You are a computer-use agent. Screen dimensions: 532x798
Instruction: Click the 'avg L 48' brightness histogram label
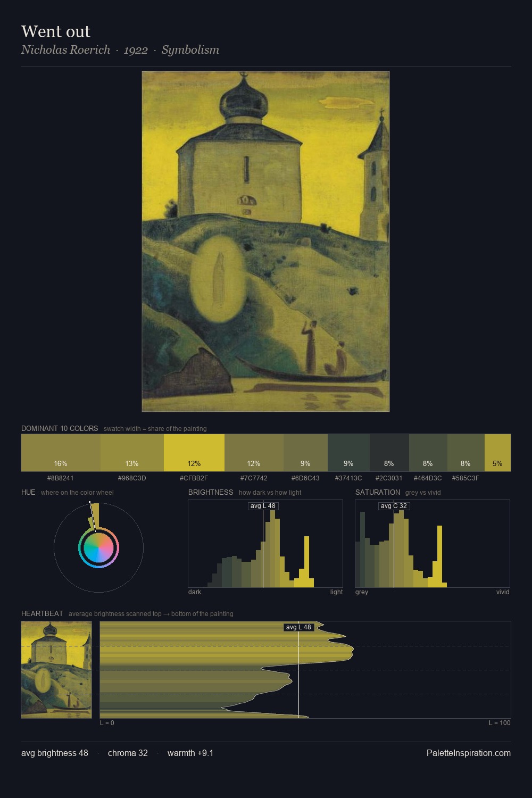tap(263, 506)
